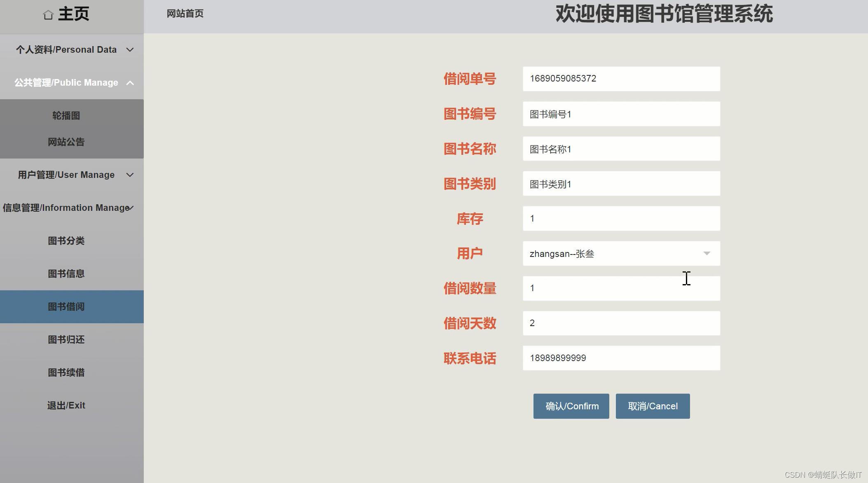868x483 pixels.
Task: Collapse the 公共管理/Public Manage section
Action: (130, 83)
